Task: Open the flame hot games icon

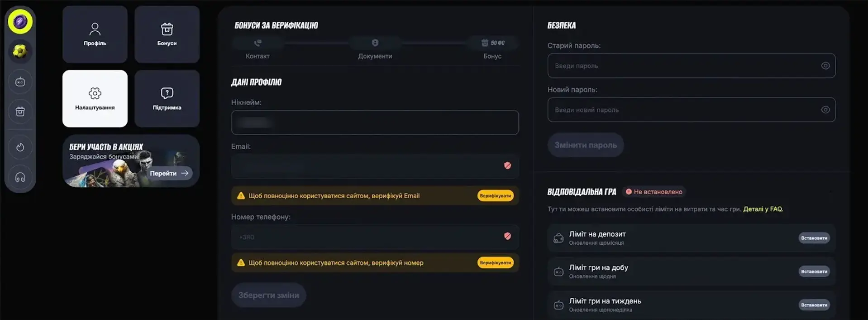Action: 20,147
